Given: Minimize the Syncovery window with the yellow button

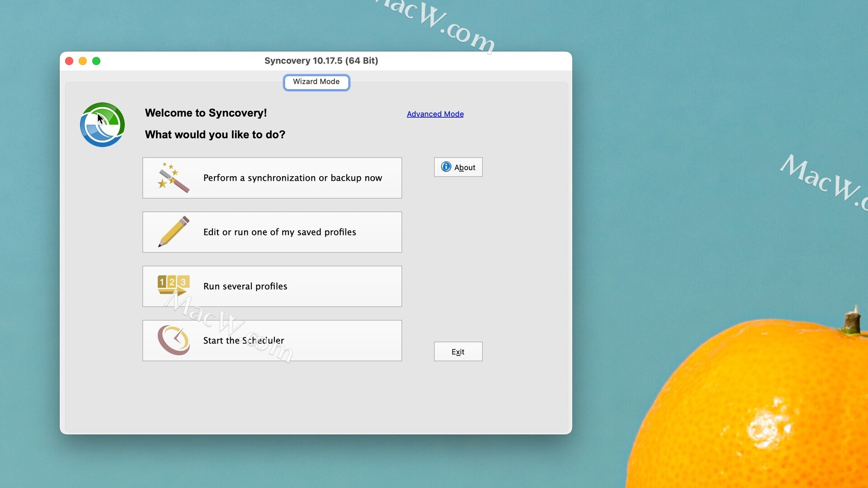Looking at the screenshot, I should coord(83,61).
